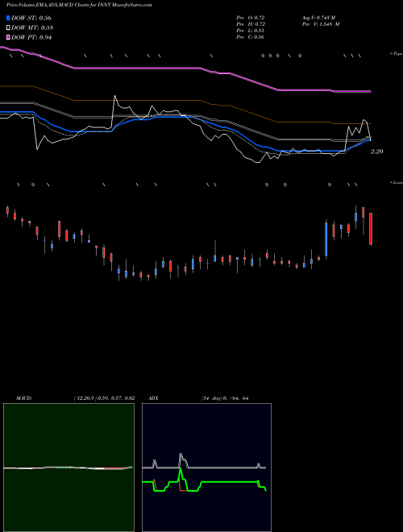Click the magenta DOW PT legend swatch
Image resolution: width=403 pixels, height=532 pixels.
(8, 37)
